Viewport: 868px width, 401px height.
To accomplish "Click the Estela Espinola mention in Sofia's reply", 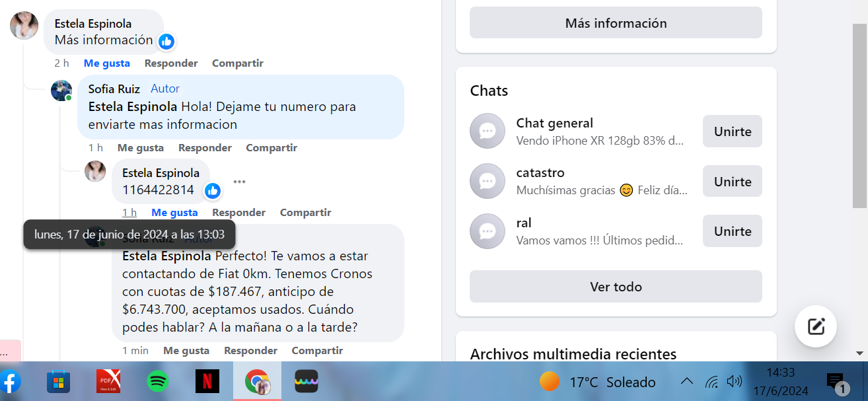I will pyautogui.click(x=133, y=106).
